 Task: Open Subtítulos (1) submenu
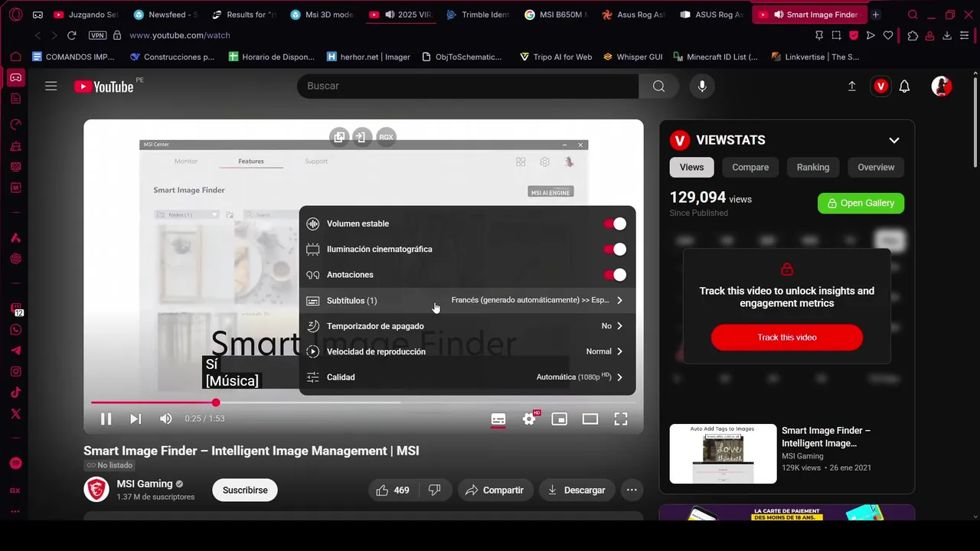467,300
